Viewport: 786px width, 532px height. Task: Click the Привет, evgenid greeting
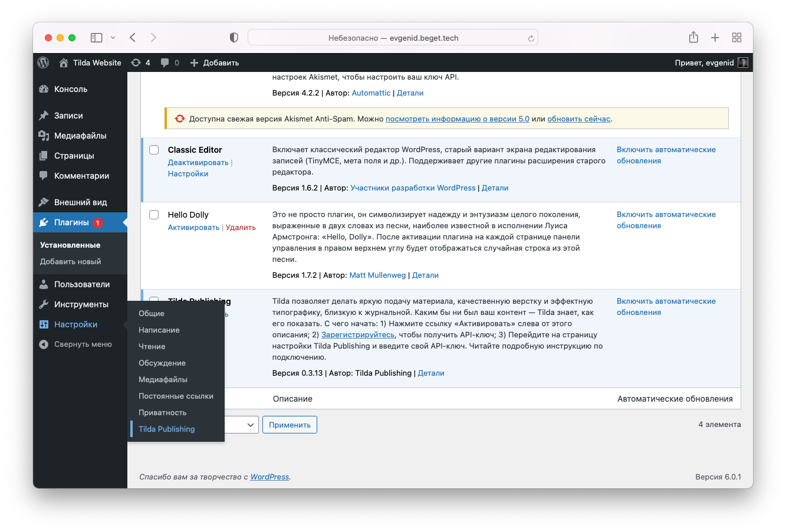coord(705,63)
